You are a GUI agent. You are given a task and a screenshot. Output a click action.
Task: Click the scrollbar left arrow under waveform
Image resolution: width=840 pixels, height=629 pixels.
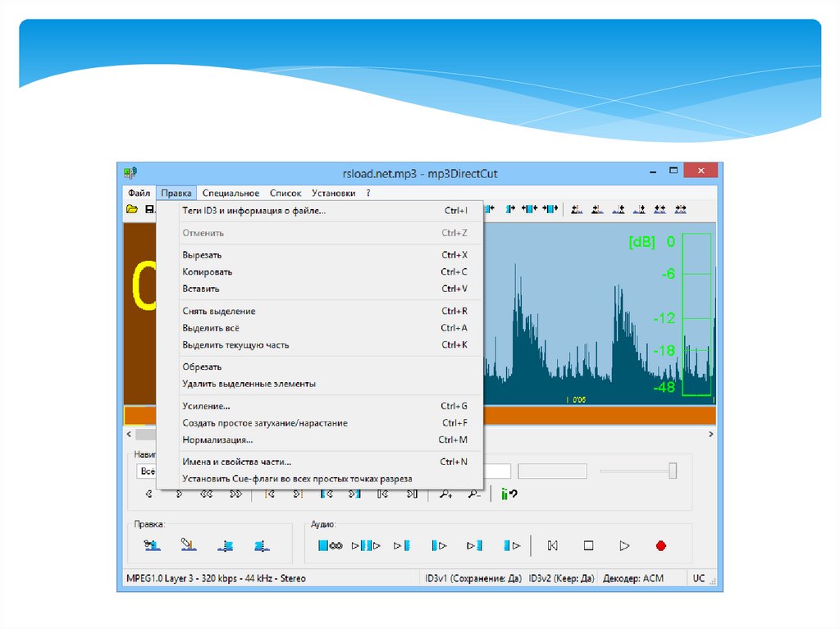pyautogui.click(x=129, y=434)
